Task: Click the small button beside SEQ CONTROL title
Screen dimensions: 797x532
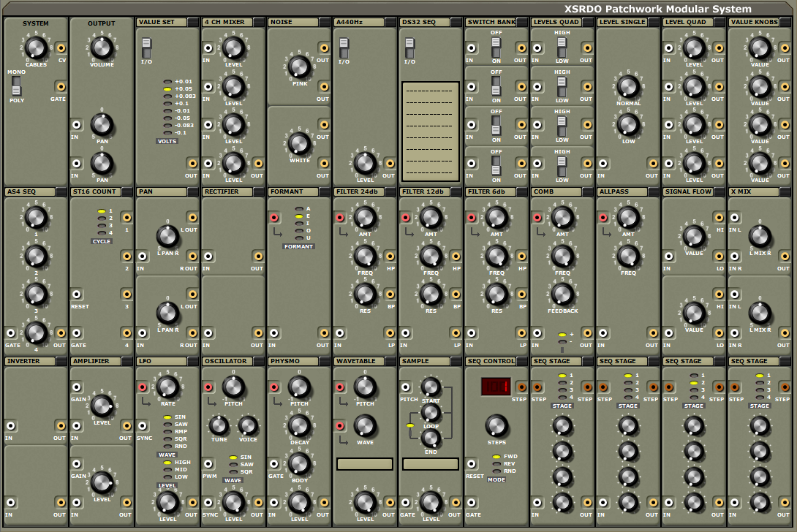Action: tap(523, 361)
